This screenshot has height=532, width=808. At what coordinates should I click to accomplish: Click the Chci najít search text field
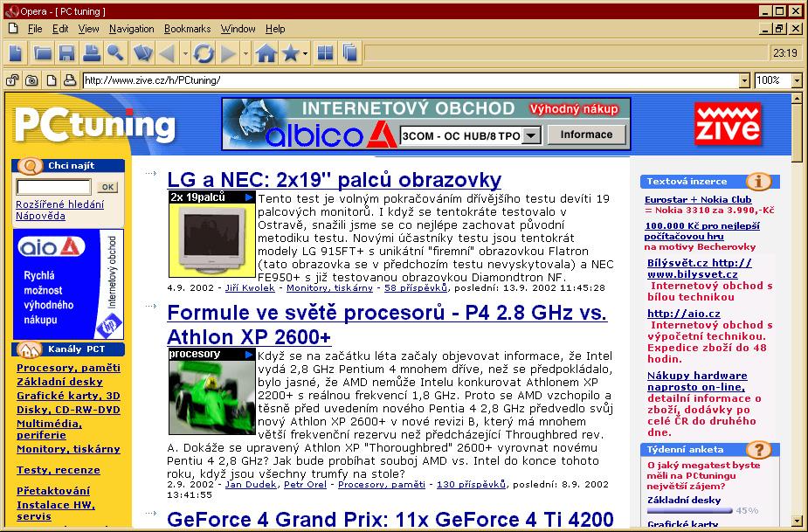point(54,187)
